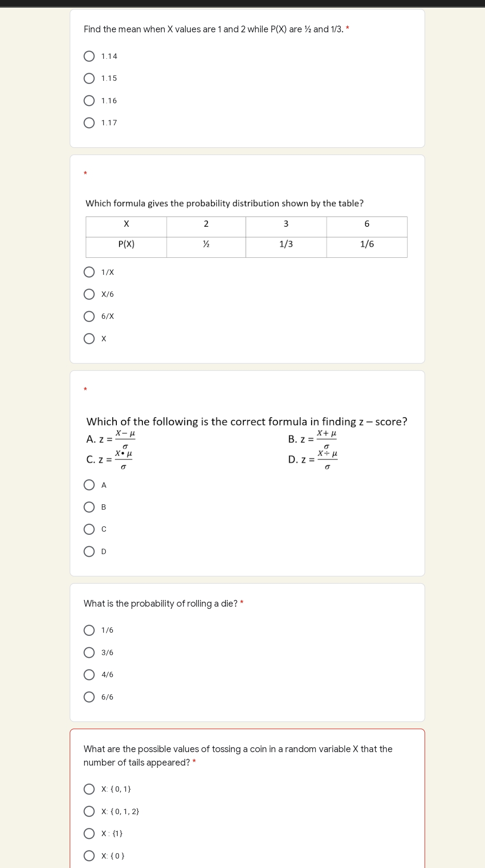Select X: {0, 1} for the coin toss question

point(89,789)
